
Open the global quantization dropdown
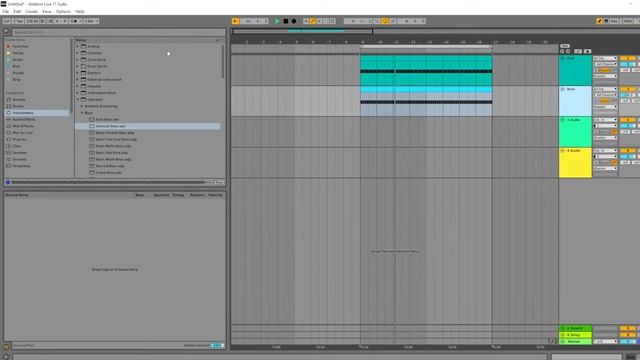[91, 21]
